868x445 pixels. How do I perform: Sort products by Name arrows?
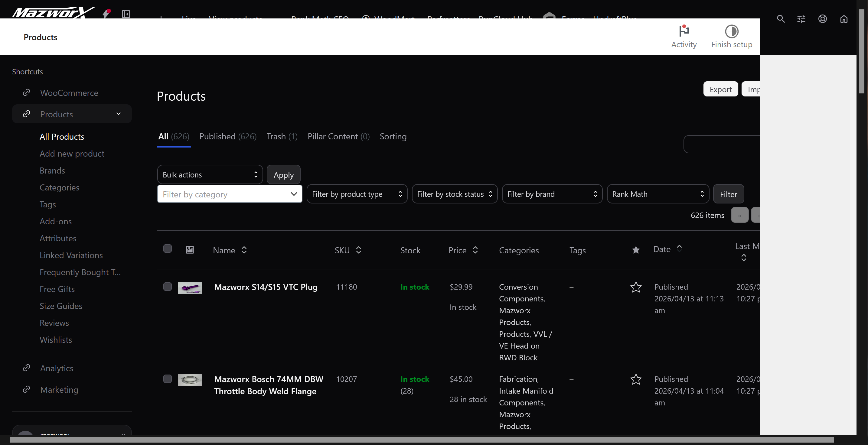(244, 250)
